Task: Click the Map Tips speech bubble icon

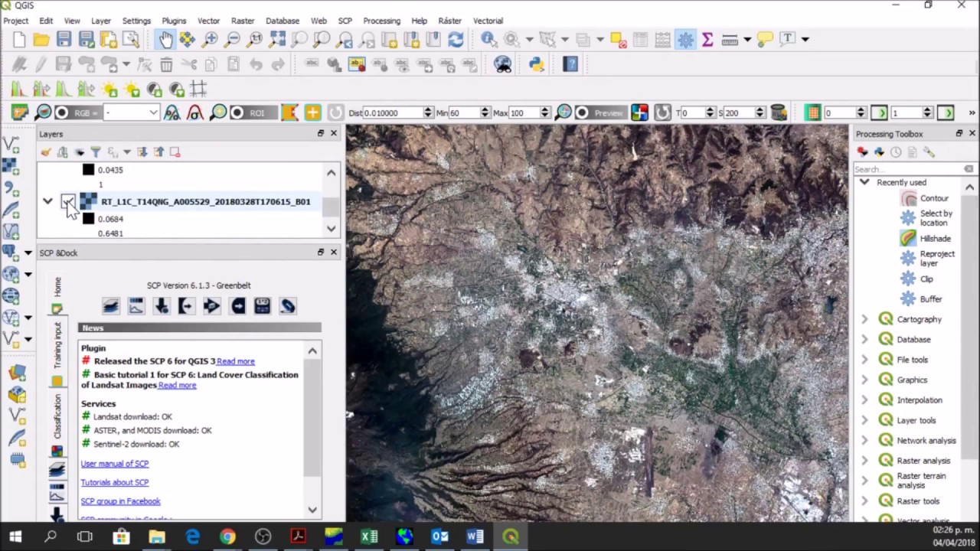Action: tap(765, 39)
